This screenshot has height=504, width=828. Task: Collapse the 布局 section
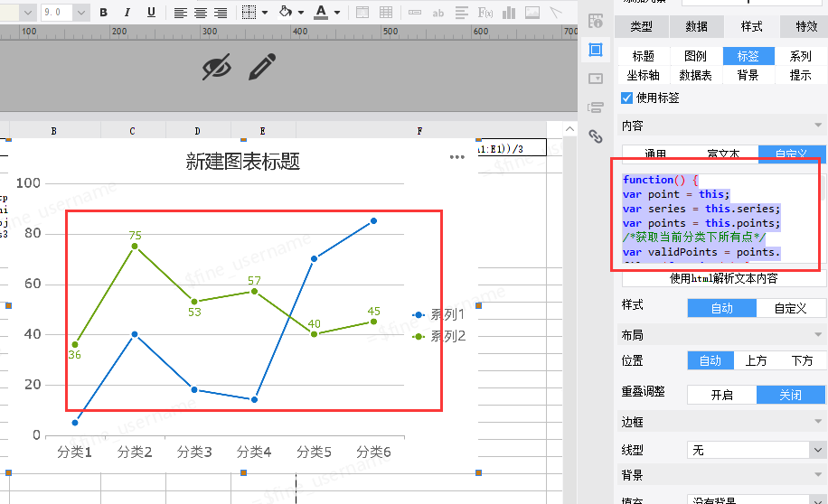[817, 335]
